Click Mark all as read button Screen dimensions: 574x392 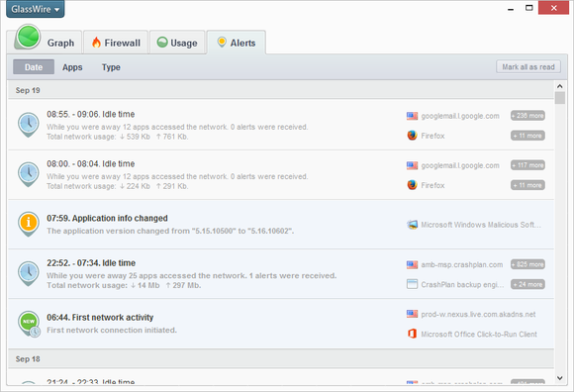(x=528, y=67)
